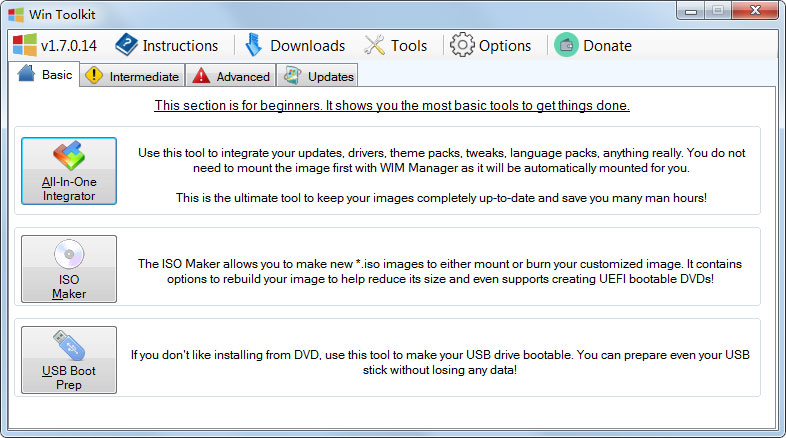Open Tools via the wrench icon
The height and width of the screenshot is (438, 786).
pyautogui.click(x=375, y=45)
